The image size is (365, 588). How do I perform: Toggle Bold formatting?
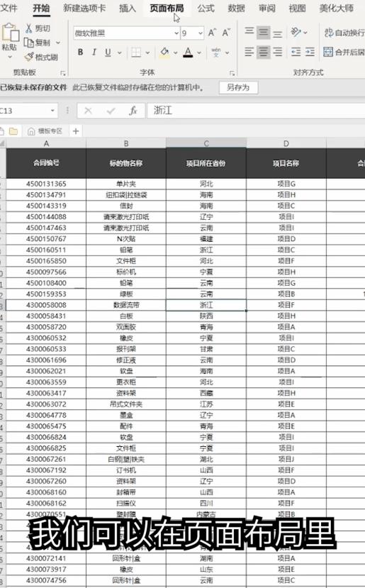pyautogui.click(x=81, y=52)
